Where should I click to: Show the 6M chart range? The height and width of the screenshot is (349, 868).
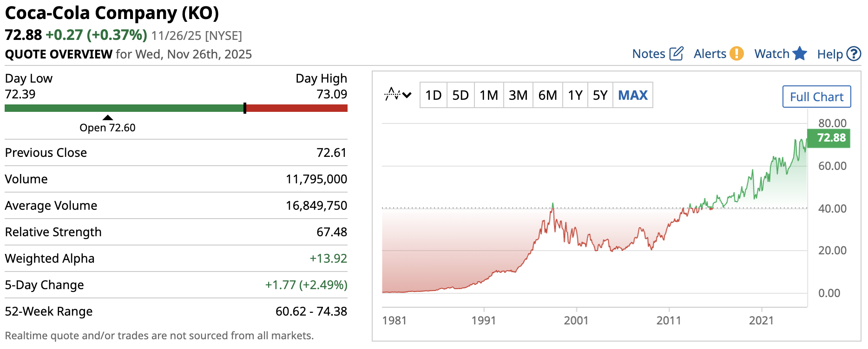pos(547,96)
